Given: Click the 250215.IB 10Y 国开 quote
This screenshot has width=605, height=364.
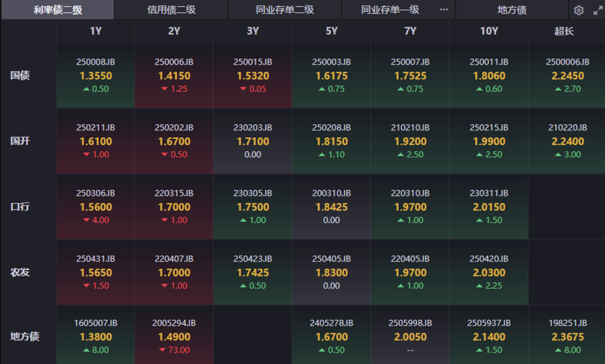Looking at the screenshot, I should click(489, 141).
